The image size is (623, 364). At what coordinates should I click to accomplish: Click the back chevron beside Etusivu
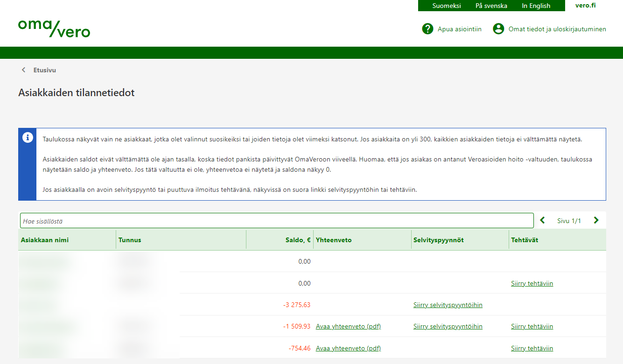[x=23, y=70]
